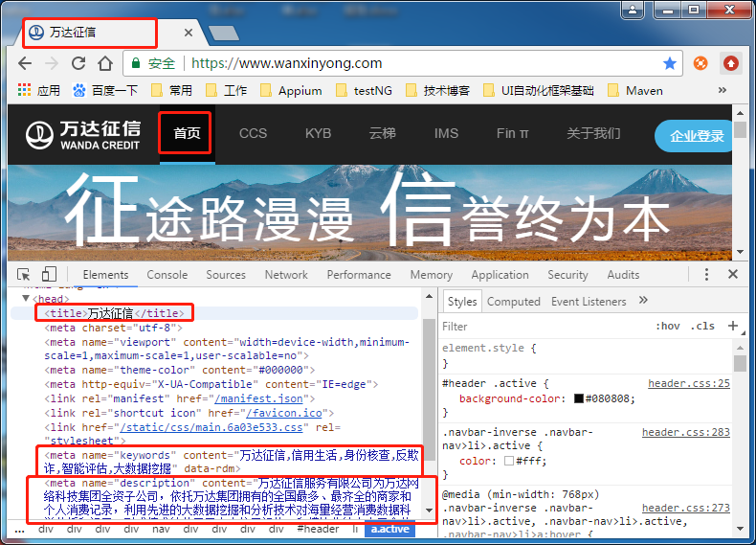
Task: Toggle the :hov element state panel
Action: click(x=668, y=326)
